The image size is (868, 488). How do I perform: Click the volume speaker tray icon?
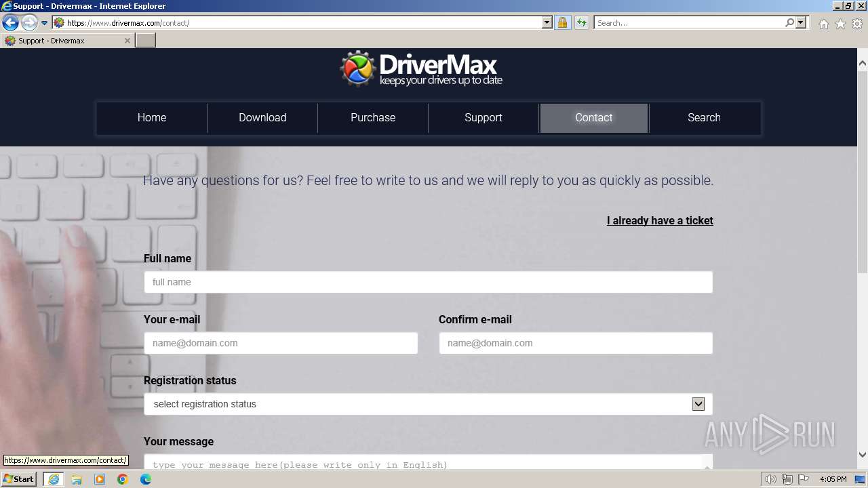tap(771, 479)
